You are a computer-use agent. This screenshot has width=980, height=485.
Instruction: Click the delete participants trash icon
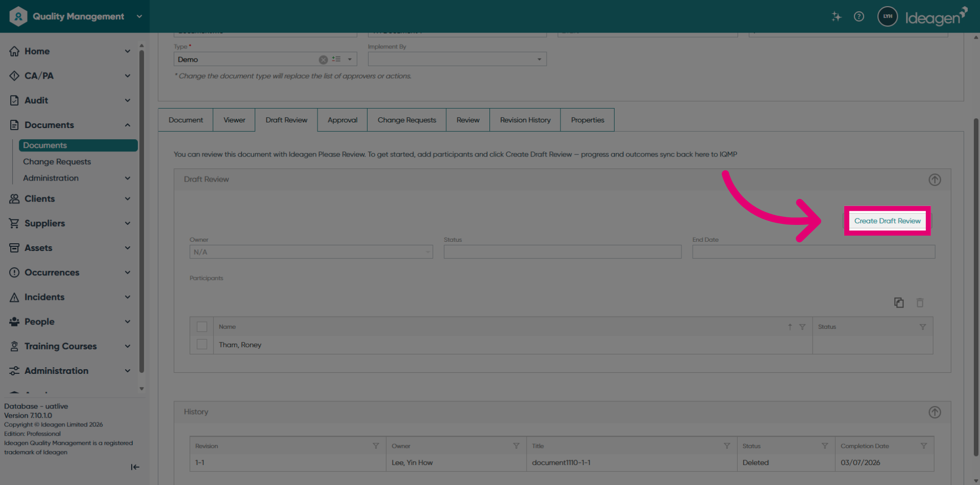pos(920,302)
